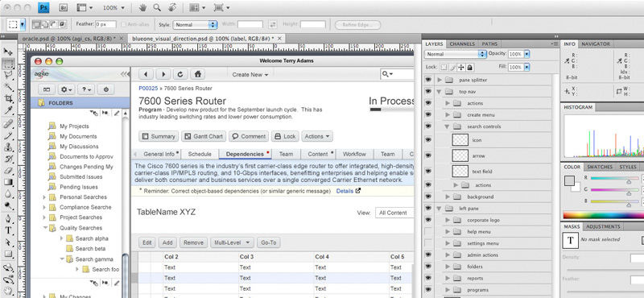Screen dimensions: 644x298
Task: Click the Refine Edge button
Action: pos(357,25)
